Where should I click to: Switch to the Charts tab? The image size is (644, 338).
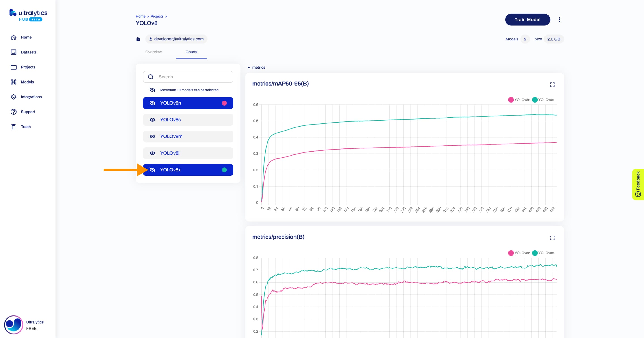[x=191, y=52]
